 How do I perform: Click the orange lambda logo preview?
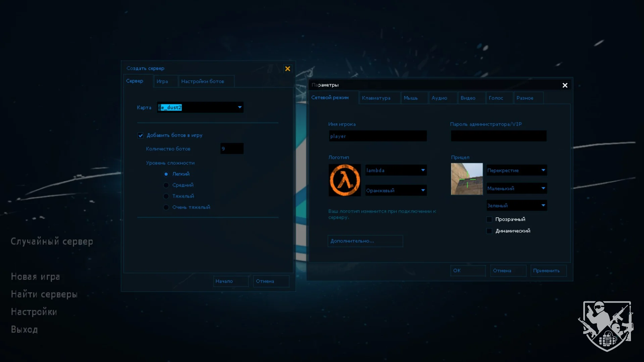344,180
